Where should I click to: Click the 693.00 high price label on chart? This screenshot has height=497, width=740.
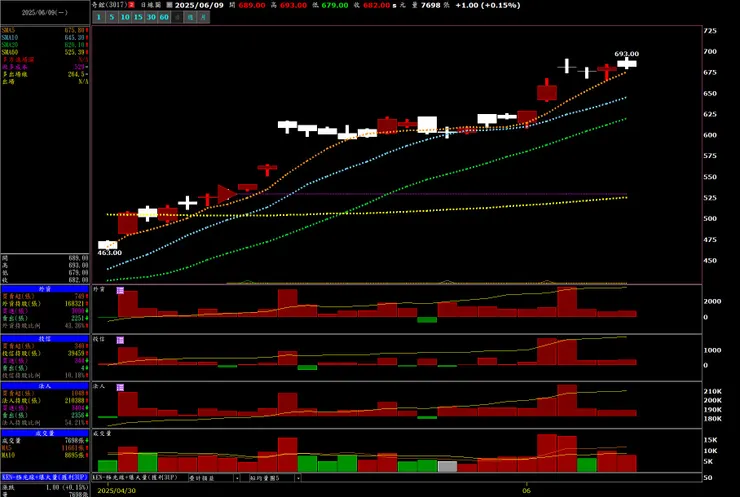click(x=627, y=54)
